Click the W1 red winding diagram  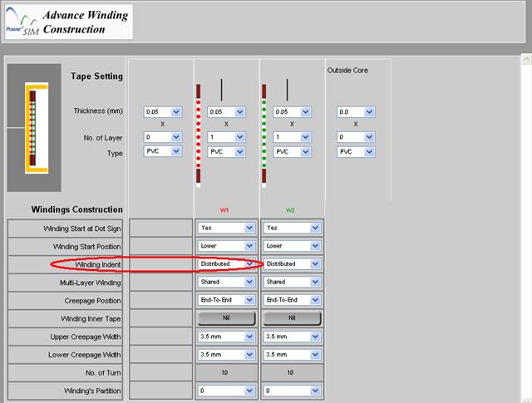(199, 133)
